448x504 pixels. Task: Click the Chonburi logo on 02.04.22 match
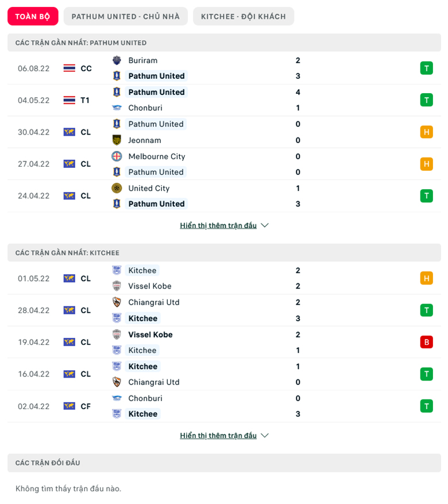(117, 398)
